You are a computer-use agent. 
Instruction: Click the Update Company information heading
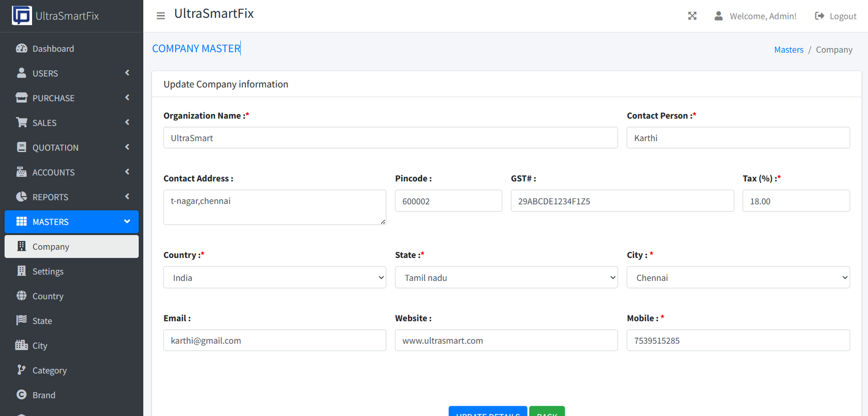click(x=226, y=84)
